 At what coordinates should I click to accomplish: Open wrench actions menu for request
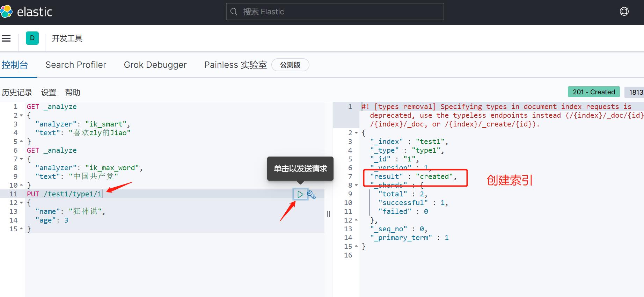pyautogui.click(x=311, y=195)
